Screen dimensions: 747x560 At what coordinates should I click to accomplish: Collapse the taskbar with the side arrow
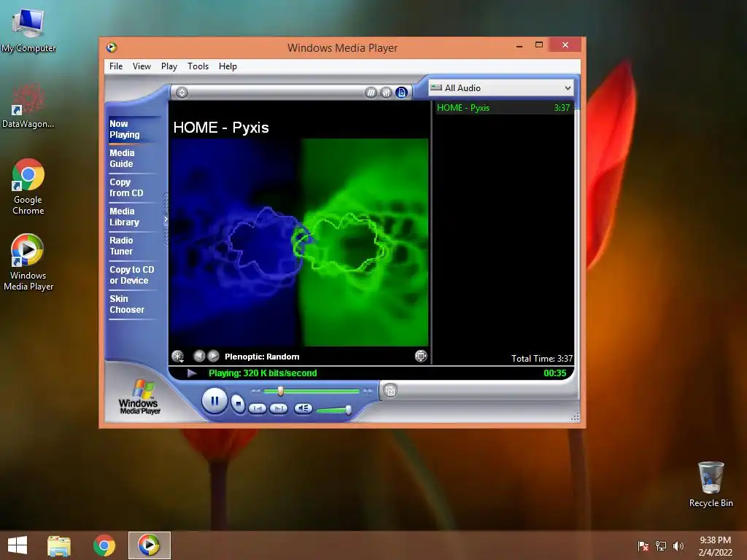(166, 219)
